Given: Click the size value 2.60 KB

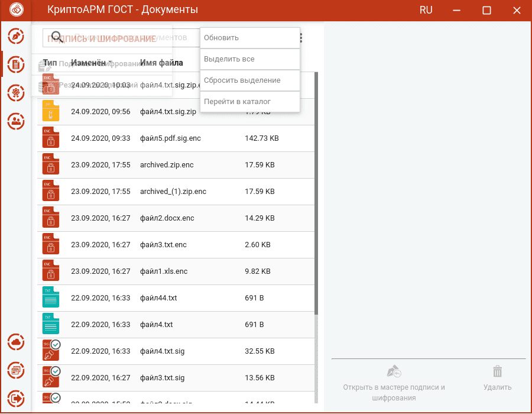Looking at the screenshot, I should 258,245.
